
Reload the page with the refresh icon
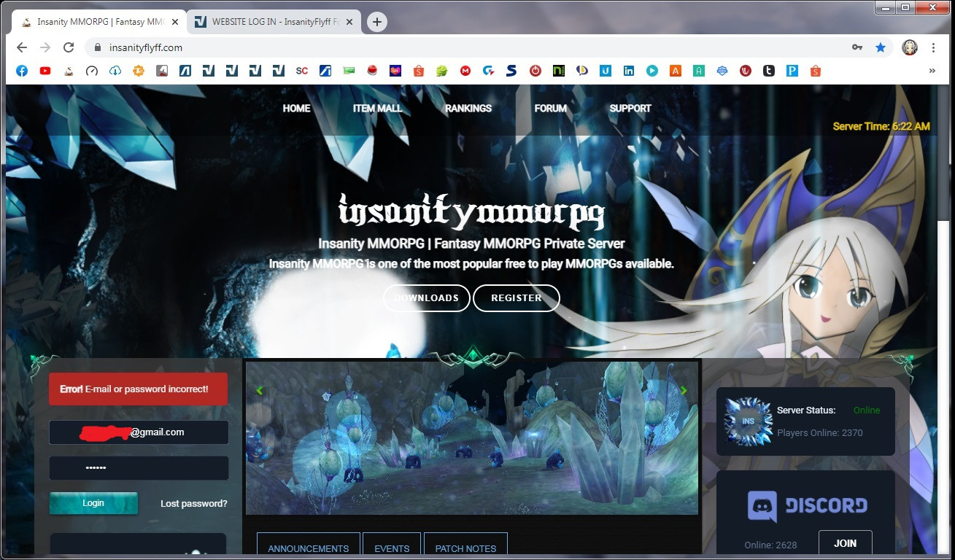tap(69, 47)
